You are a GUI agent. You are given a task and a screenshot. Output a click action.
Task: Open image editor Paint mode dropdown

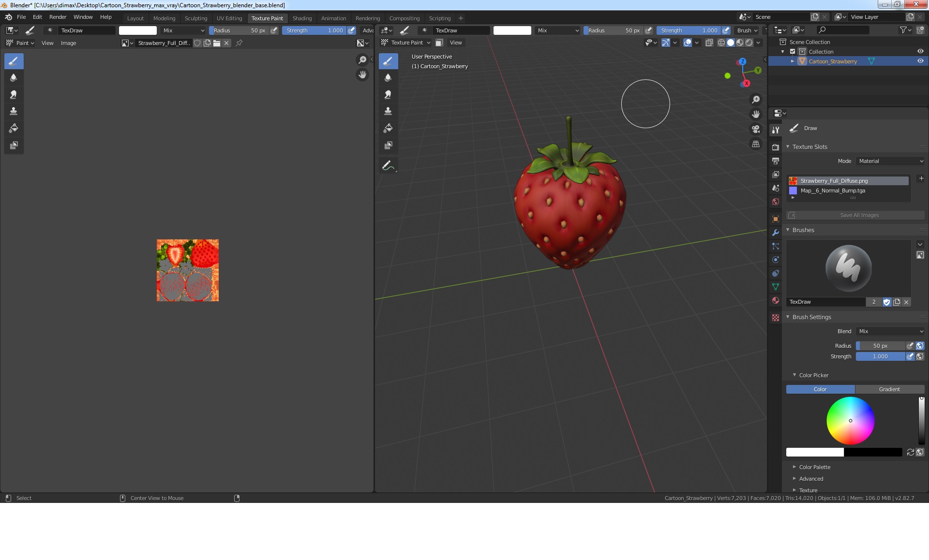coord(20,43)
